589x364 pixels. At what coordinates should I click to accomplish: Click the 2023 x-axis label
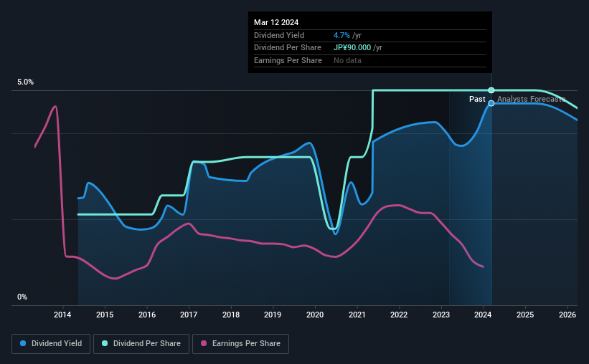click(x=441, y=315)
